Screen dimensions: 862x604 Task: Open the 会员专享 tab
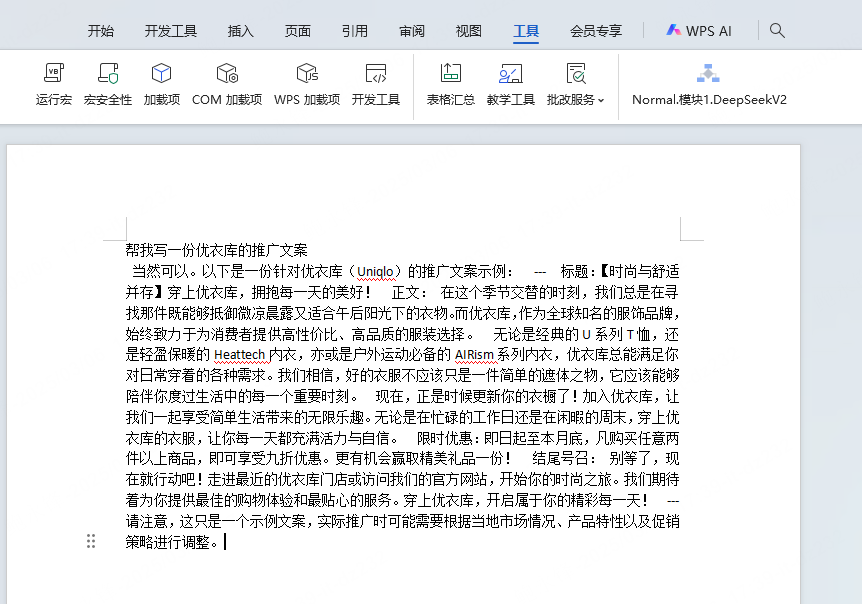click(x=596, y=31)
